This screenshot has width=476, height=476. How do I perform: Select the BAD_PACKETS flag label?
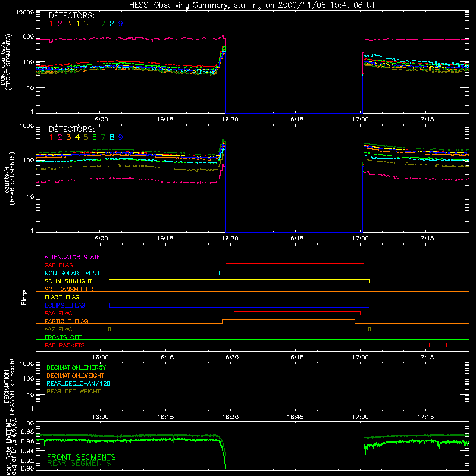[x=65, y=345]
